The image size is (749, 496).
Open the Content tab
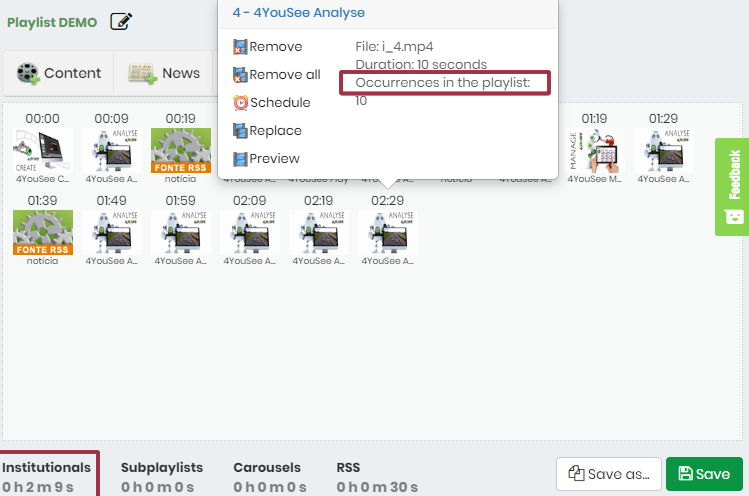click(58, 73)
